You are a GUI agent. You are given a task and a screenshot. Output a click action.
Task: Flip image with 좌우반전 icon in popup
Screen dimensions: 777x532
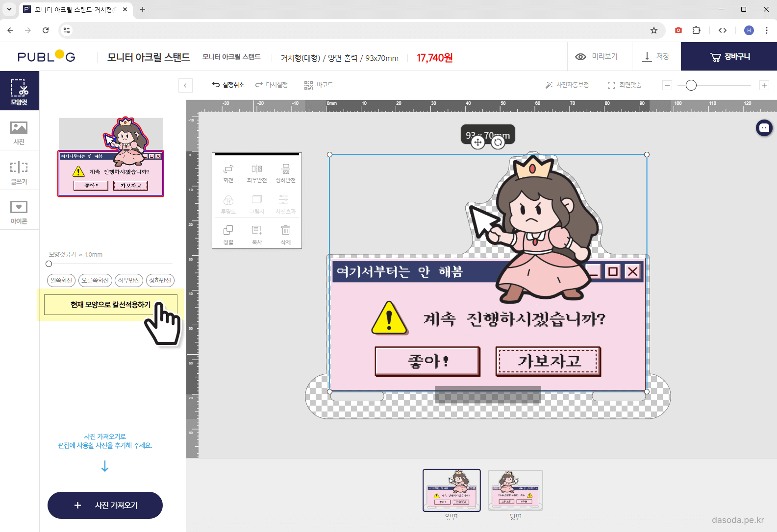(x=257, y=169)
